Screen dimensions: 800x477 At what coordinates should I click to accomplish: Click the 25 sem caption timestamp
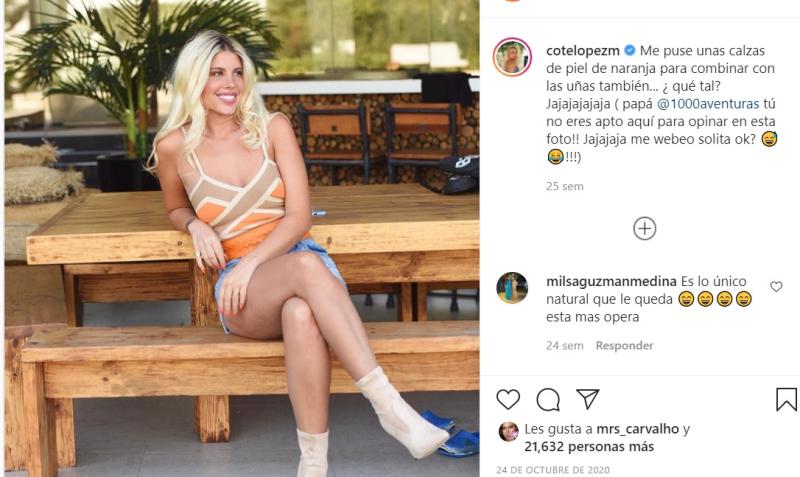[564, 186]
